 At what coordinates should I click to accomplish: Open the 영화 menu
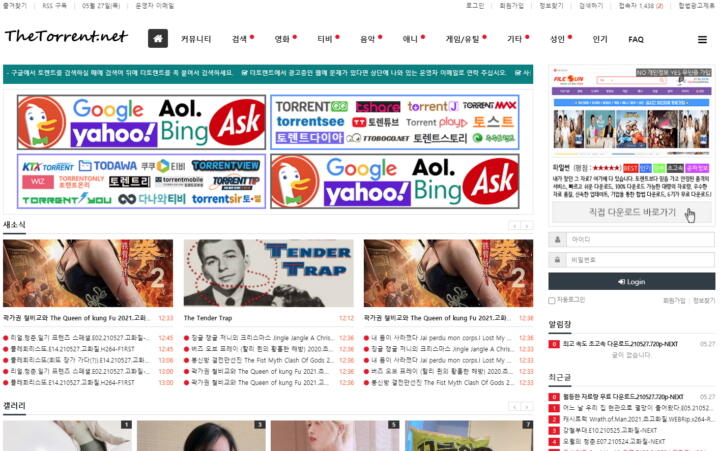282,39
